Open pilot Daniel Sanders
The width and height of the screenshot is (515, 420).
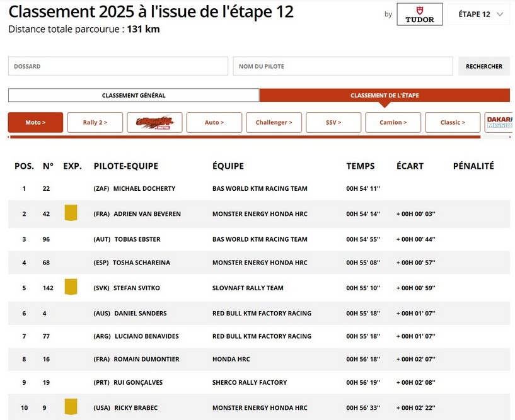click(x=140, y=314)
